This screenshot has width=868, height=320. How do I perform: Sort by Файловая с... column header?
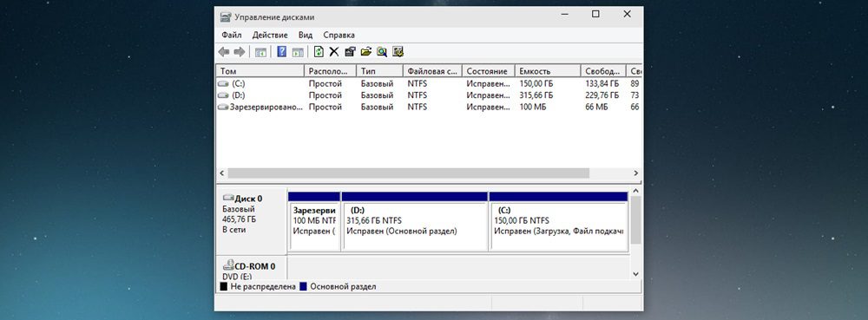click(432, 71)
